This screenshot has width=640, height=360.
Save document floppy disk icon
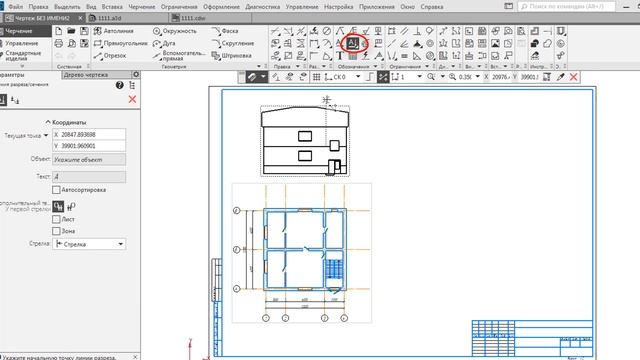point(84,31)
